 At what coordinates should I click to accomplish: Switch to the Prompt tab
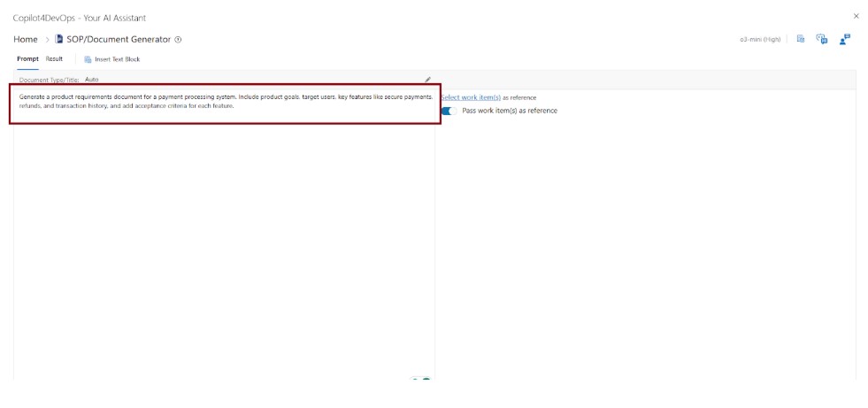click(x=27, y=58)
